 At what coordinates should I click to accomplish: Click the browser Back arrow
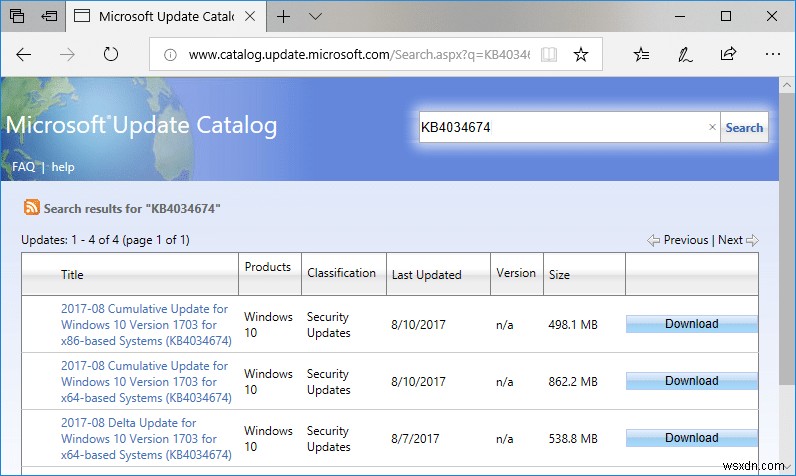click(24, 54)
